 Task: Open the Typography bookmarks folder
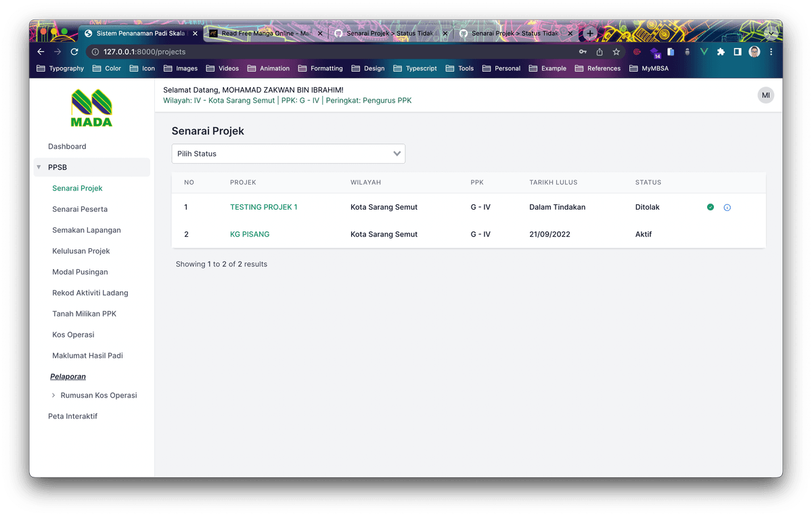[60, 68]
